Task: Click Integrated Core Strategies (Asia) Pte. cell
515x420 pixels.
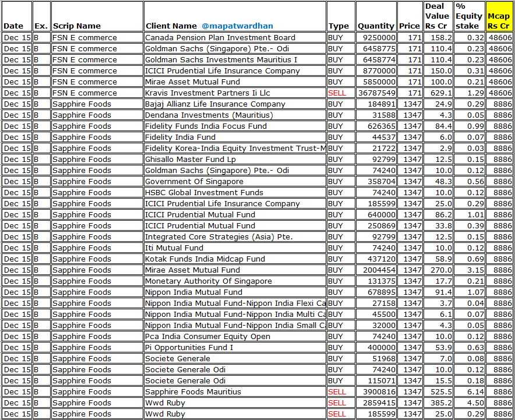Action: click(x=235, y=237)
